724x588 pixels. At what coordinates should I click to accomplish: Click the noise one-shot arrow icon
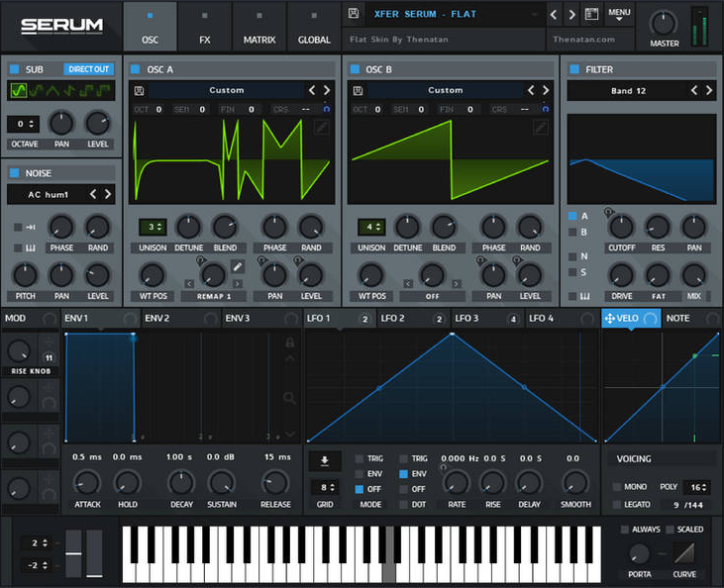31,227
